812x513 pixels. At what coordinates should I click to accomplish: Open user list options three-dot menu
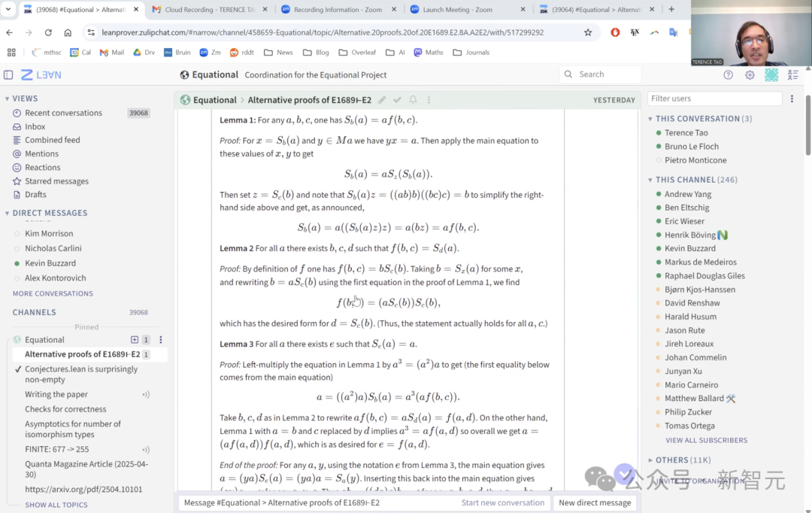tap(792, 99)
